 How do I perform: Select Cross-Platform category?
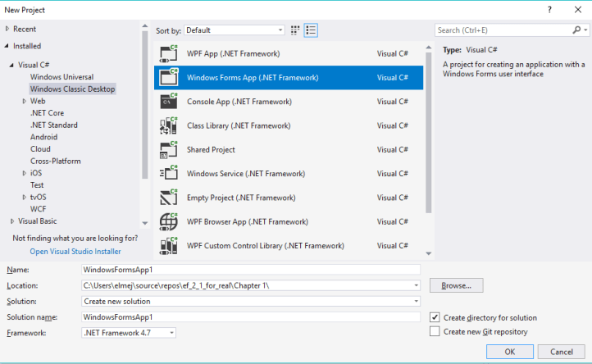point(55,162)
